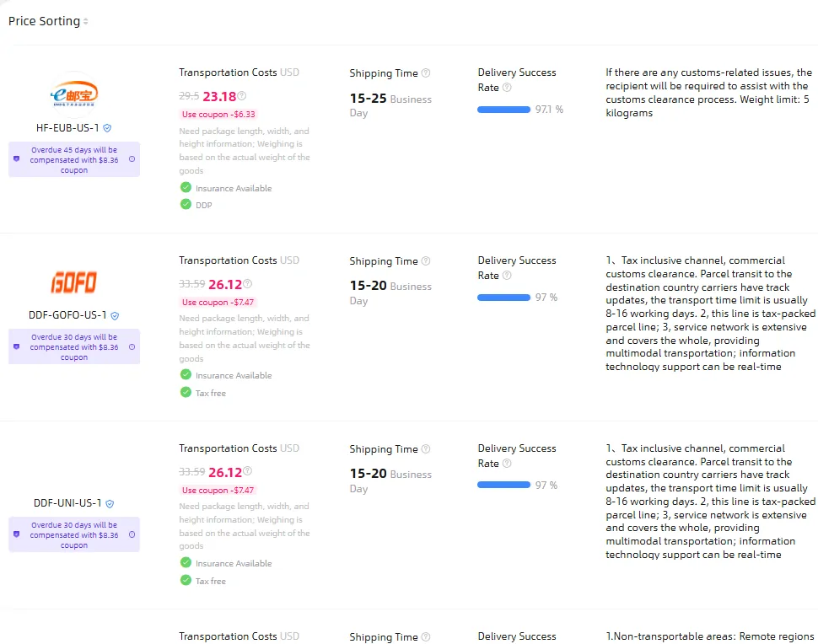Click green check beside Tax free for DDF-GOFO-US-1

[x=186, y=392]
